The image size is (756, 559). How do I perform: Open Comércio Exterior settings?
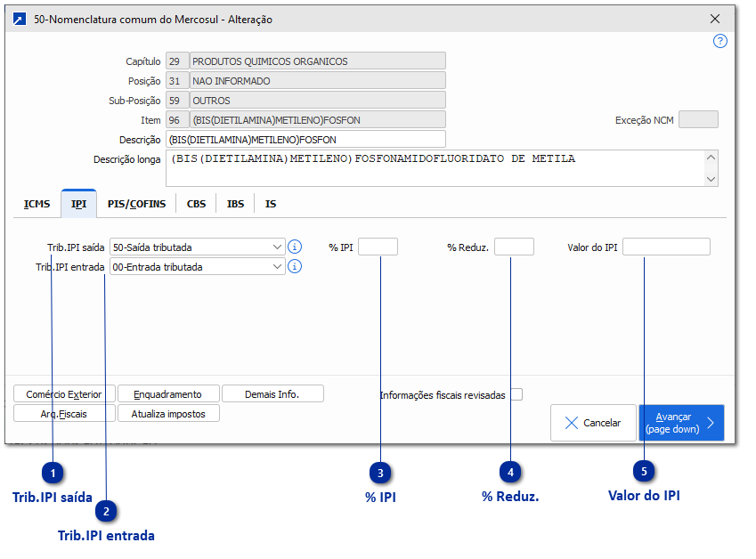[x=64, y=393]
